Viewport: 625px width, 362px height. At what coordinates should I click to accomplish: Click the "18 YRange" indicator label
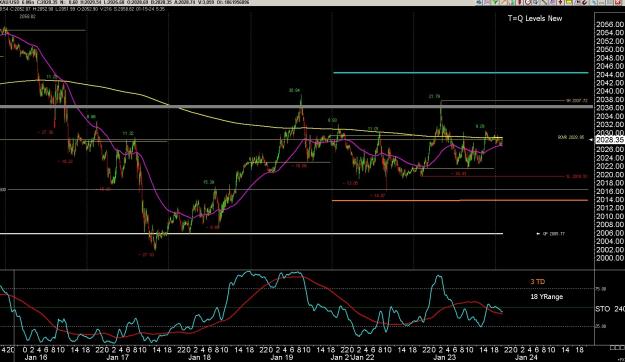[546, 297]
